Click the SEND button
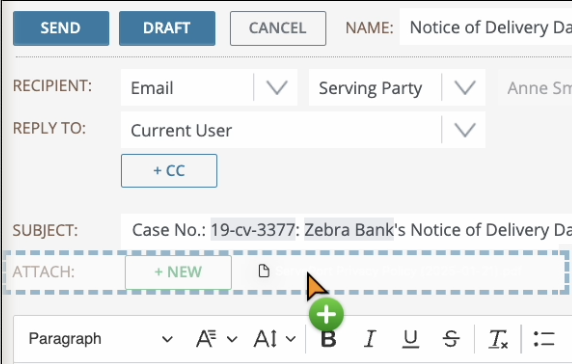Viewport: 572px width, 364px height. coord(61,28)
